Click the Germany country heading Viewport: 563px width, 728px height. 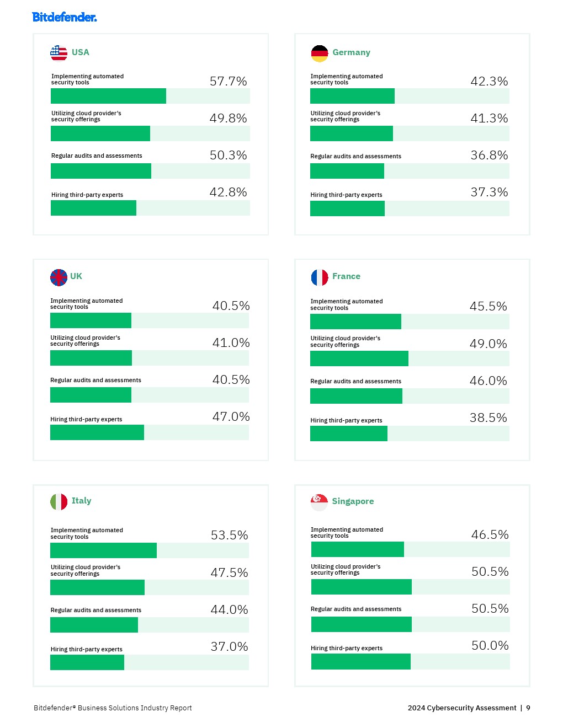coord(351,52)
